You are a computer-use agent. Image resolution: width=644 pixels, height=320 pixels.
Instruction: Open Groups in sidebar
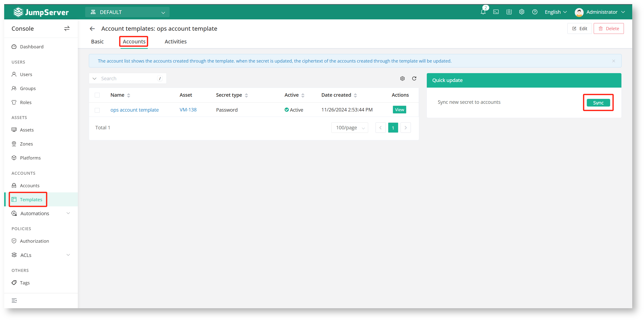click(41, 89)
